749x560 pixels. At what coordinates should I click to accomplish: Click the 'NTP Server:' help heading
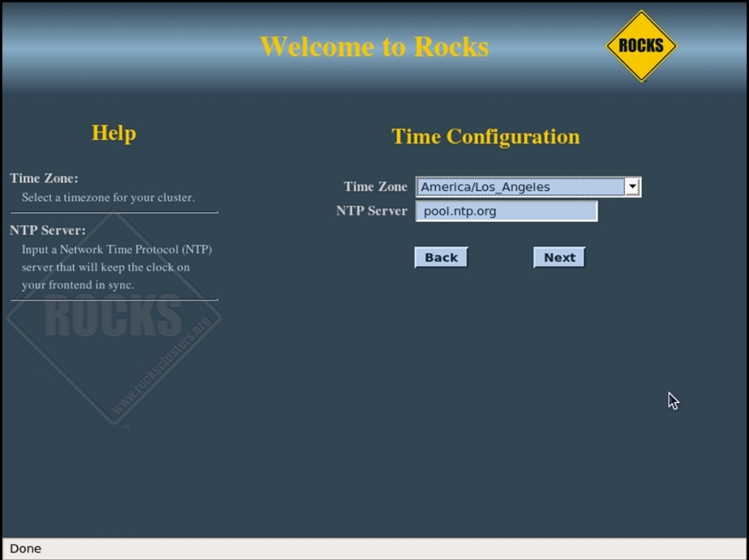coord(48,230)
